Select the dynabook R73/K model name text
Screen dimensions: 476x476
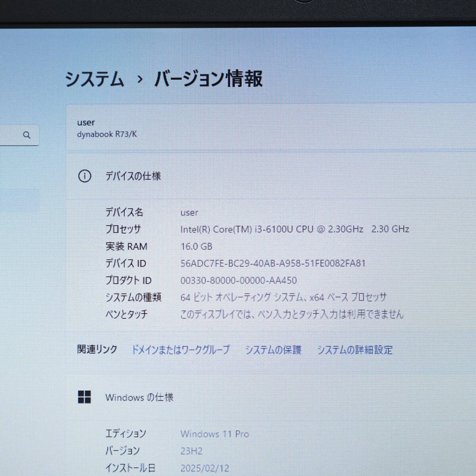(107, 134)
